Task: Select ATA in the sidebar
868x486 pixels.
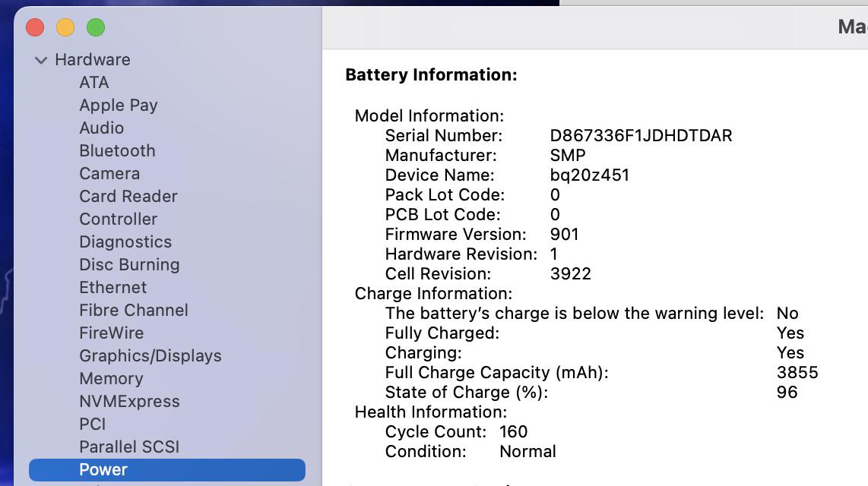Action: [x=94, y=82]
